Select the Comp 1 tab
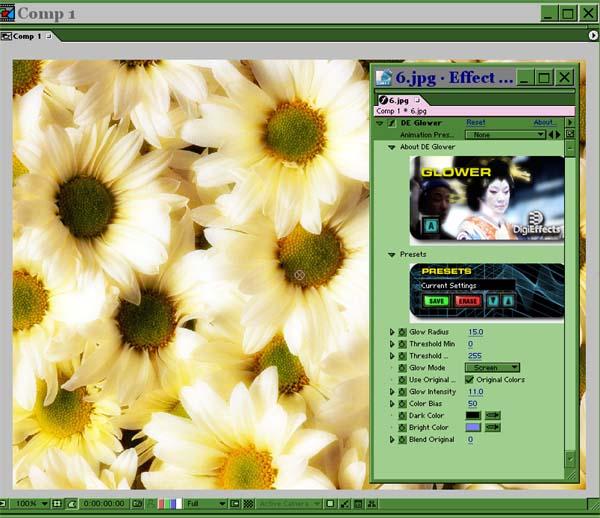The image size is (600, 518). point(26,36)
